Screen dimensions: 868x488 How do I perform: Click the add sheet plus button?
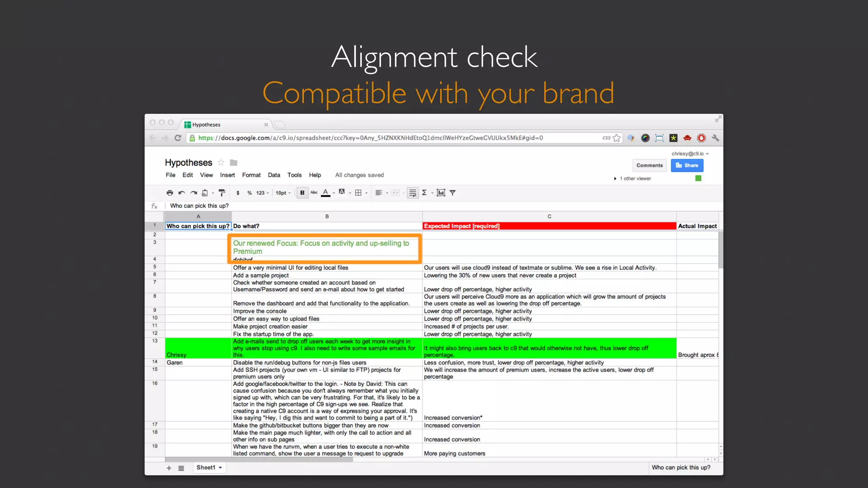[x=169, y=468]
